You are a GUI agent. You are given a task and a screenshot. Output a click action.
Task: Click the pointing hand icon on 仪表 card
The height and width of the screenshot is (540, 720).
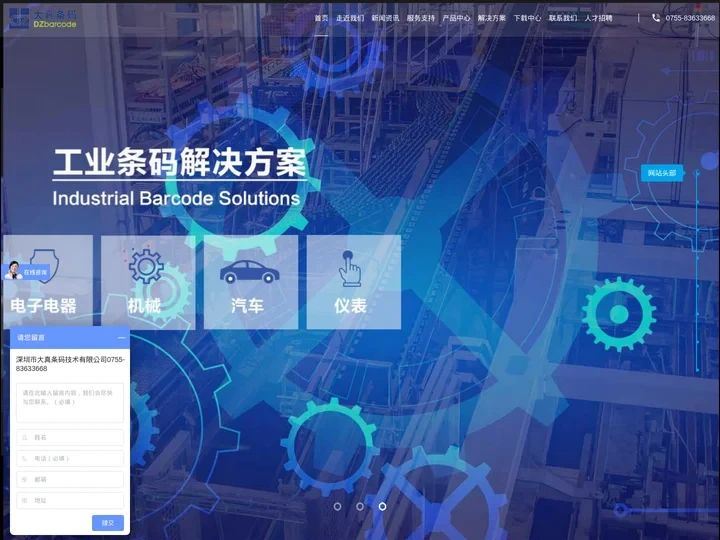click(x=350, y=269)
